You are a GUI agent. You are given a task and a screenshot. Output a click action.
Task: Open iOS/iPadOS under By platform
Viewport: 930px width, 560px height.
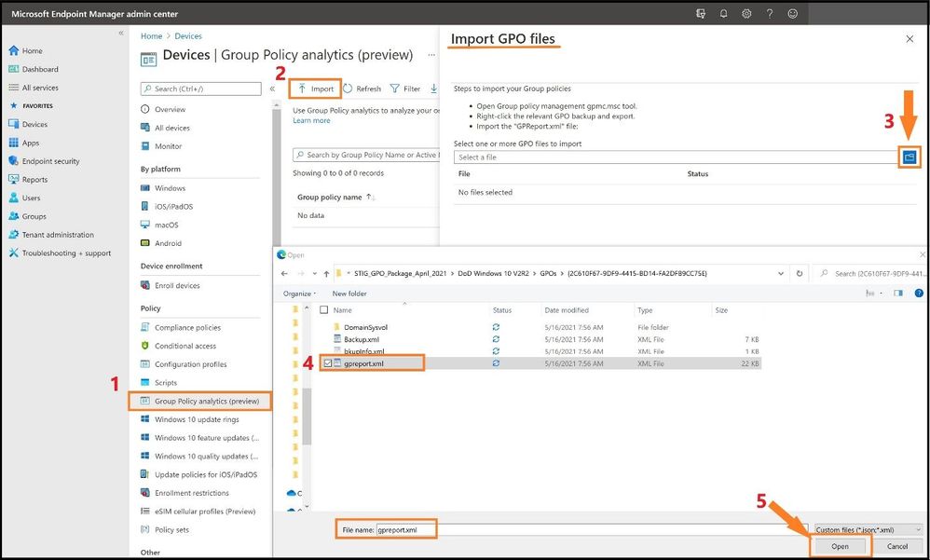pyautogui.click(x=167, y=207)
